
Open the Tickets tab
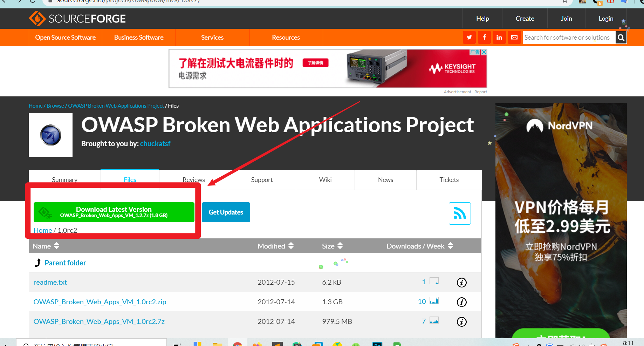pos(449,180)
